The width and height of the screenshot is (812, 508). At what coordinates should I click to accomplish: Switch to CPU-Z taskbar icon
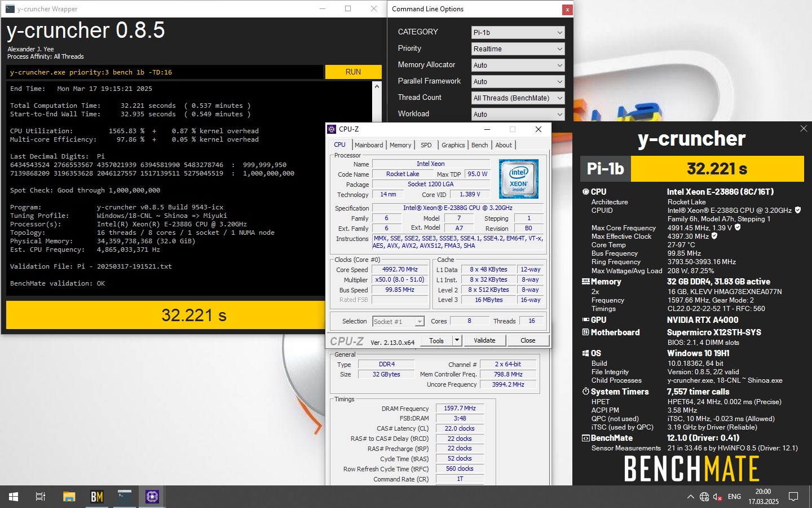tap(152, 497)
